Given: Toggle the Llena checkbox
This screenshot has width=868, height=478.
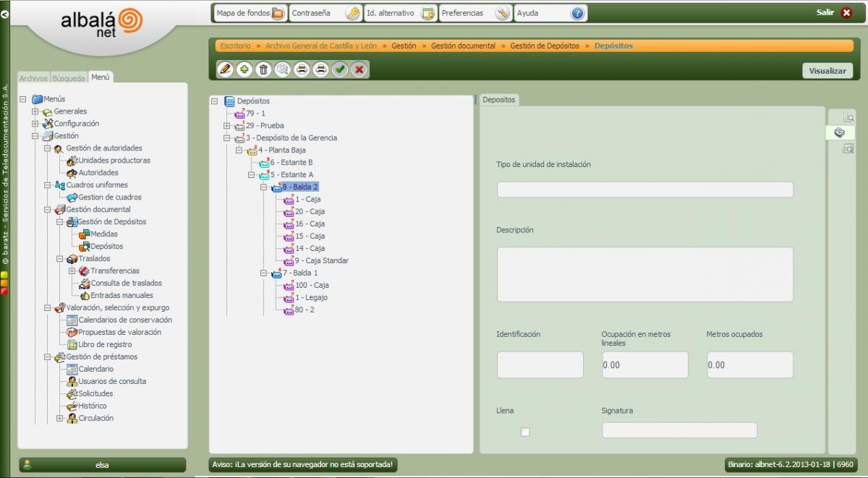Looking at the screenshot, I should pos(525,432).
